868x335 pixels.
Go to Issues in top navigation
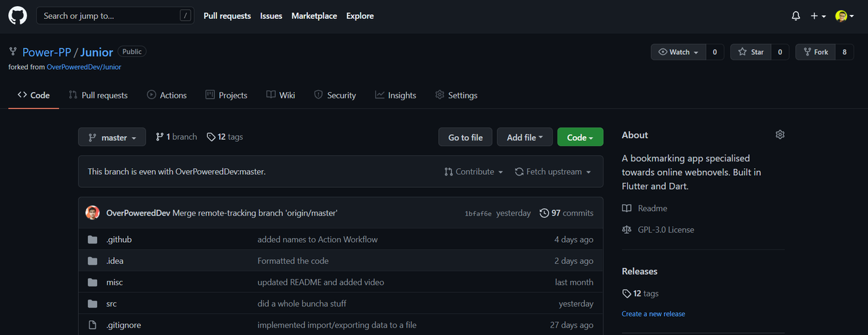coord(271,16)
